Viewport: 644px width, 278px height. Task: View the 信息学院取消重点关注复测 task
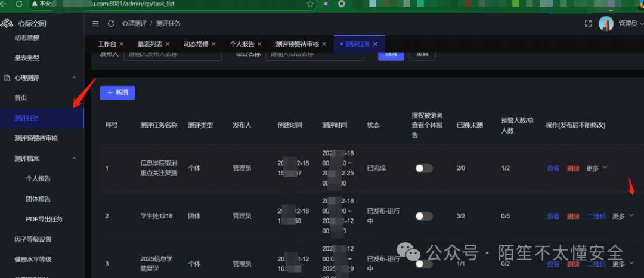tap(553, 168)
